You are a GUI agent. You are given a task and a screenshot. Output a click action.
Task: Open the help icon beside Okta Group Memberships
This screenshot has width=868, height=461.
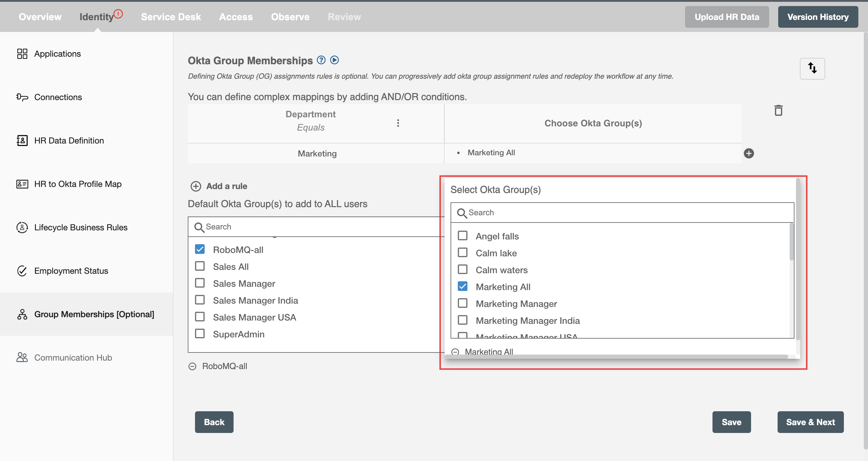321,60
